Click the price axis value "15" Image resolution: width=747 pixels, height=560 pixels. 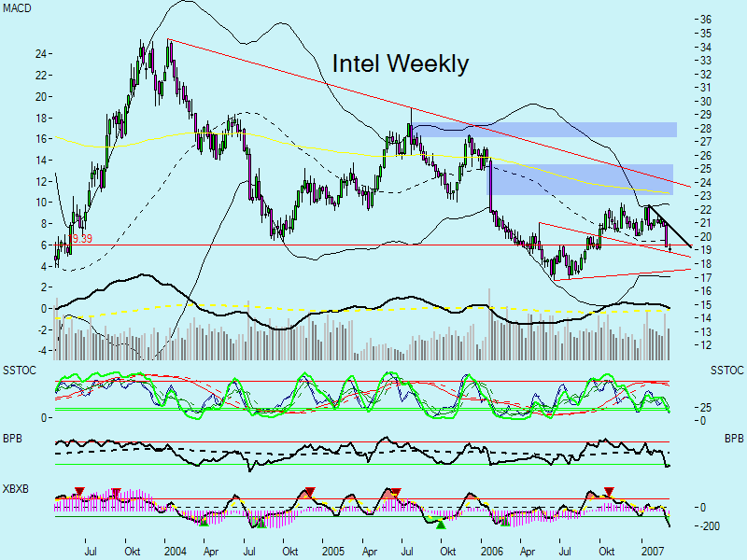(706, 305)
